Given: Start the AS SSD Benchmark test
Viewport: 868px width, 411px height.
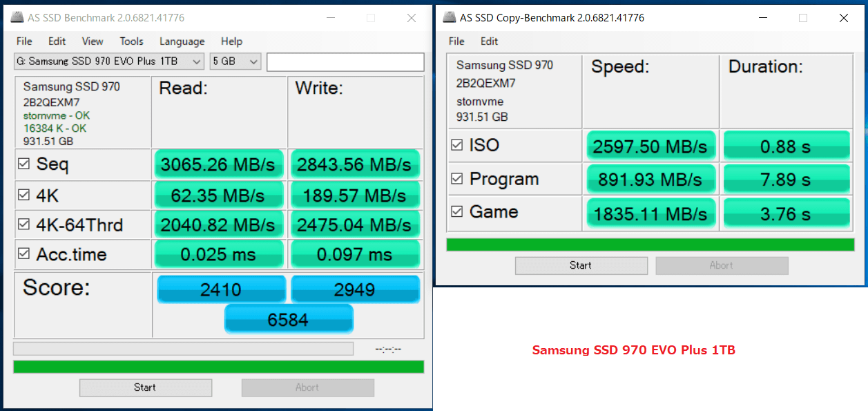Looking at the screenshot, I should pyautogui.click(x=145, y=388).
